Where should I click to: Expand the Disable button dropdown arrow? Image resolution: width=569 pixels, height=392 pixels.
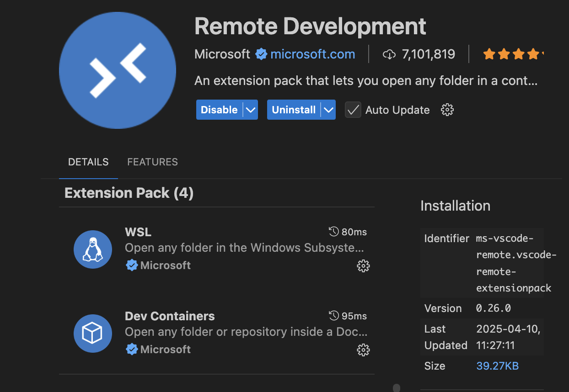(x=250, y=110)
